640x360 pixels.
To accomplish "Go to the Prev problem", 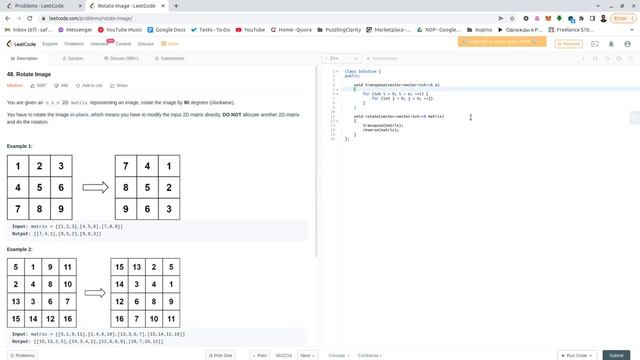I will tap(260, 356).
